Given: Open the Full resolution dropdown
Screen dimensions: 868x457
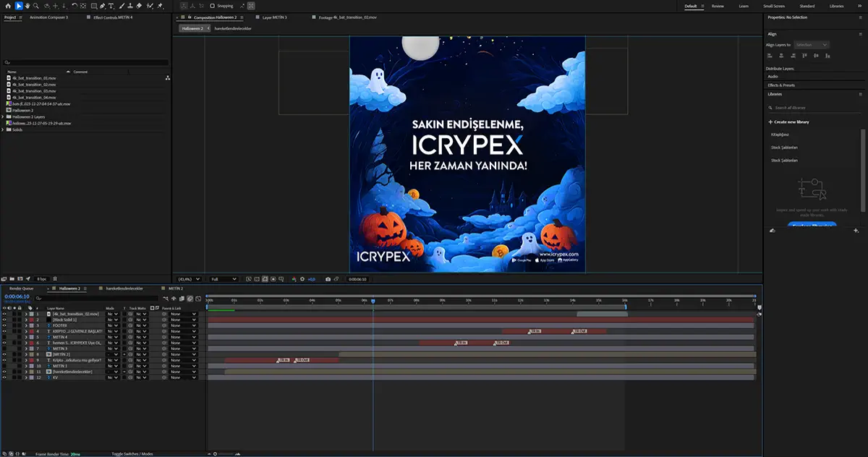Looking at the screenshot, I should [224, 279].
